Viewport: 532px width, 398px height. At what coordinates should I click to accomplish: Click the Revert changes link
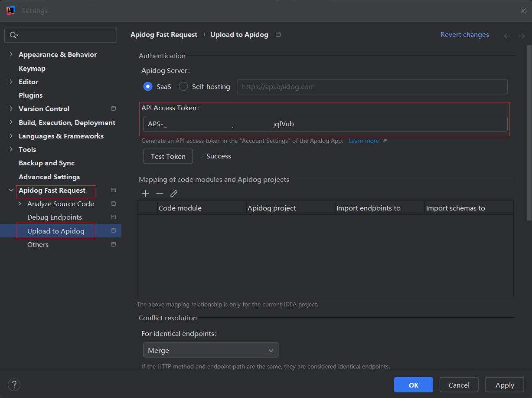tap(465, 35)
